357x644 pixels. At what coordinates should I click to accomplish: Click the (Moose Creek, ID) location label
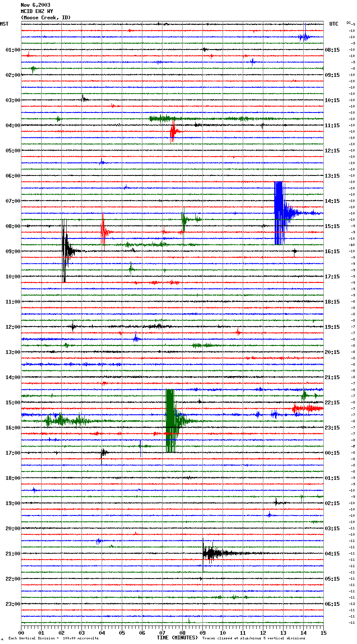pos(45,18)
